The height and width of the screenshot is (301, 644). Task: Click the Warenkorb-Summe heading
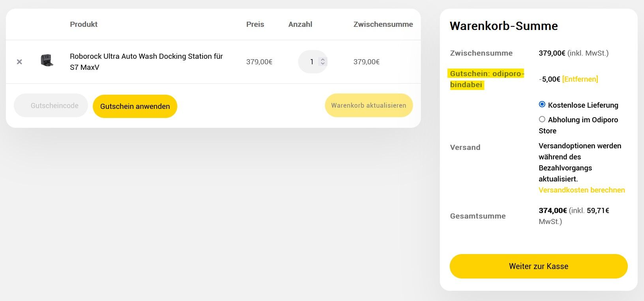tap(504, 26)
